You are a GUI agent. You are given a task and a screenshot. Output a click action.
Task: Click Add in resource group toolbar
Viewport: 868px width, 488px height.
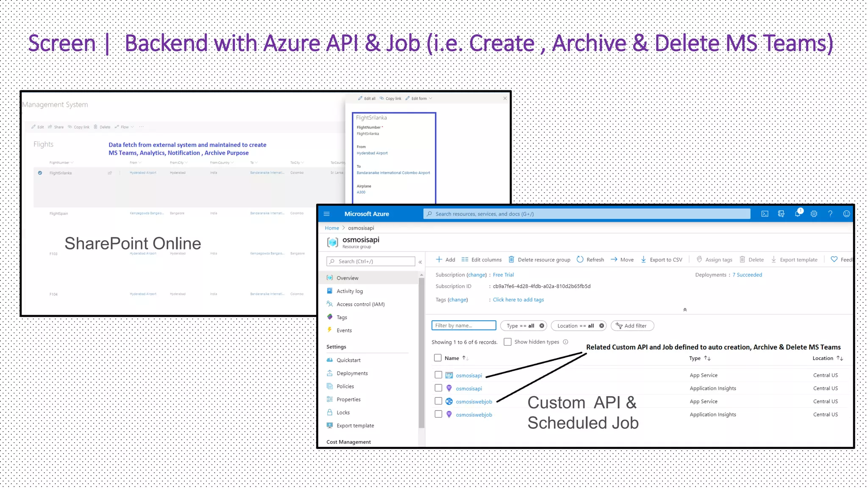click(x=445, y=260)
